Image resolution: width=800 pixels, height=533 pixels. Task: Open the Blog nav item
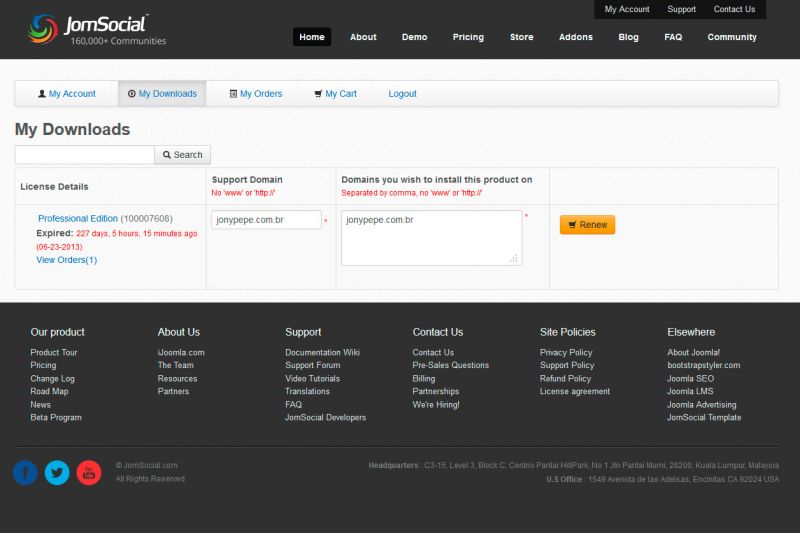pyautogui.click(x=628, y=37)
